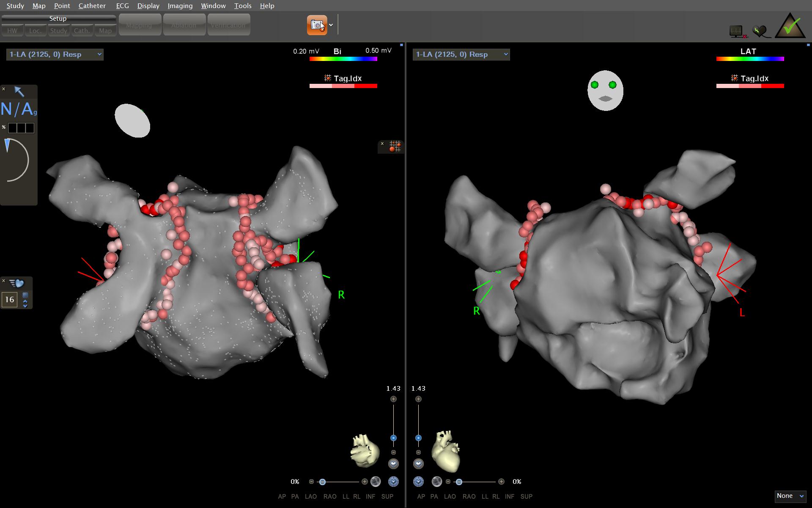The height and width of the screenshot is (508, 812).
Task: Click the blue arrow pointer icon in left panel
Action: 19,91
